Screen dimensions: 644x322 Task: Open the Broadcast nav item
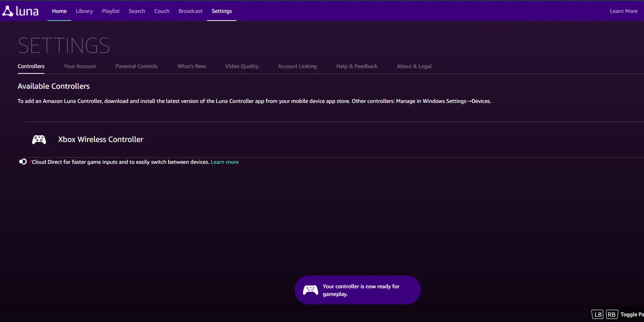(190, 11)
